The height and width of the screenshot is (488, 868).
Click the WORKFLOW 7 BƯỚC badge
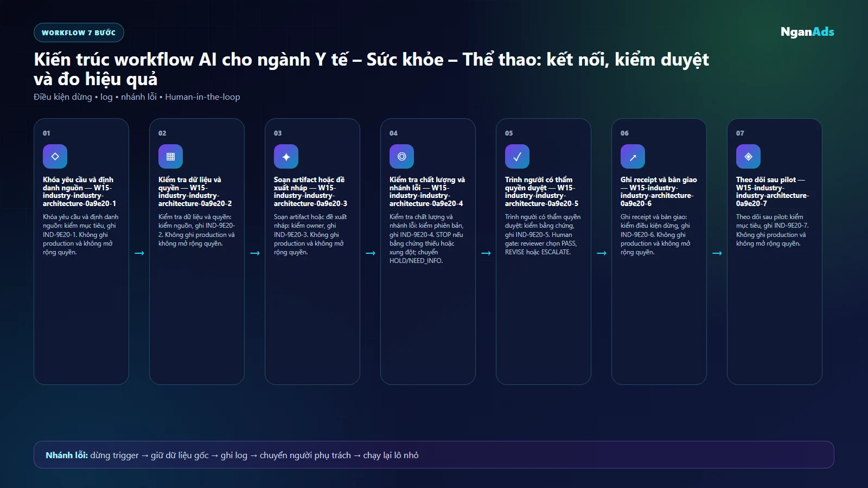79,33
